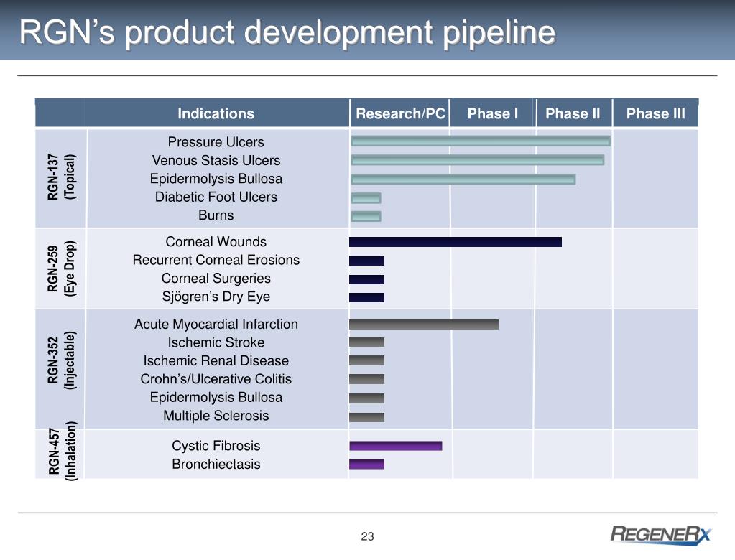Select the "Venous Stasis Ulcers" indication
The height and width of the screenshot is (560, 735).
pos(216,160)
